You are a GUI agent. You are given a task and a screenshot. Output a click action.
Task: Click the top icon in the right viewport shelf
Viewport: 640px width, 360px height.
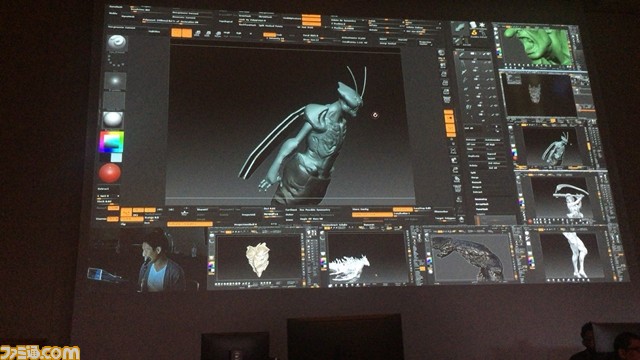pyautogui.click(x=441, y=53)
